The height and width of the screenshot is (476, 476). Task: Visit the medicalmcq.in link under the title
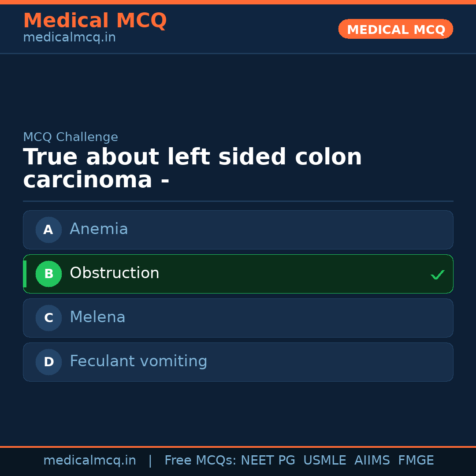click(x=69, y=37)
